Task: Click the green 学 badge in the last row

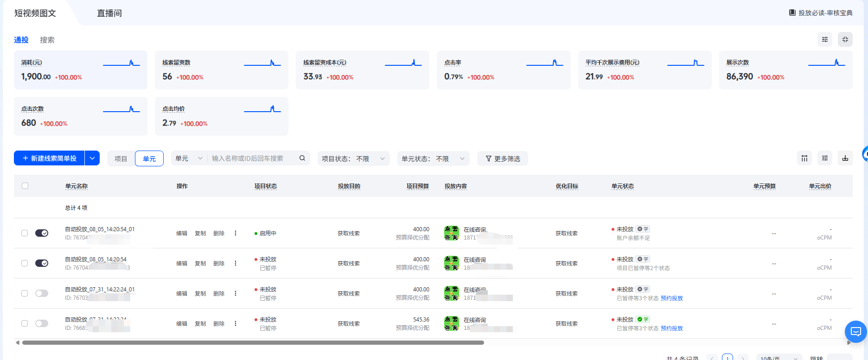Action: [643, 319]
